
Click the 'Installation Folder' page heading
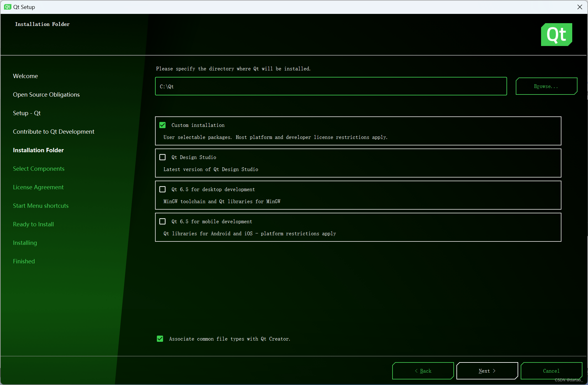point(42,24)
